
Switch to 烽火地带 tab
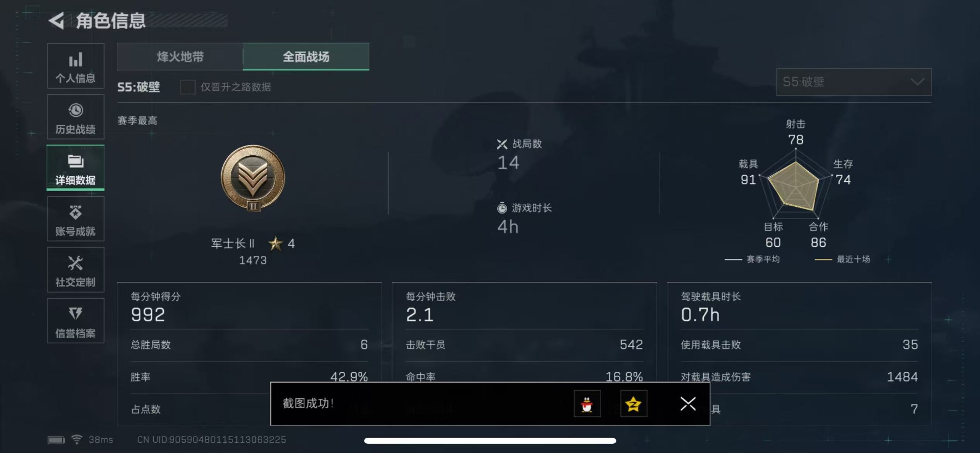(x=180, y=57)
